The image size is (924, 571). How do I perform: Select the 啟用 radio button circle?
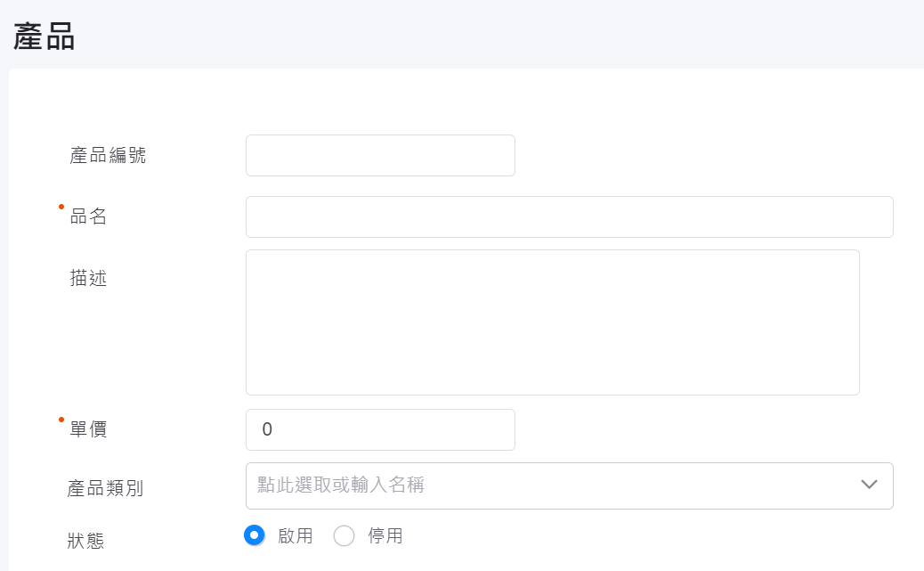tap(255, 535)
